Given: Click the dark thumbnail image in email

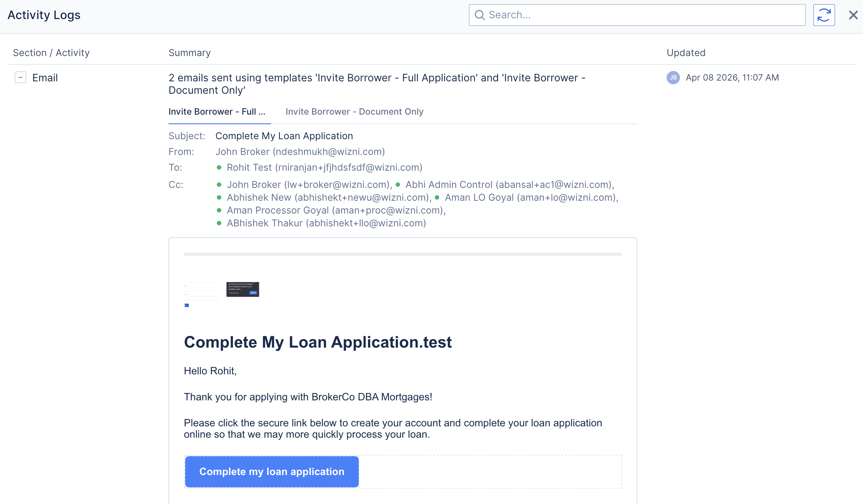Looking at the screenshot, I should [242, 289].
